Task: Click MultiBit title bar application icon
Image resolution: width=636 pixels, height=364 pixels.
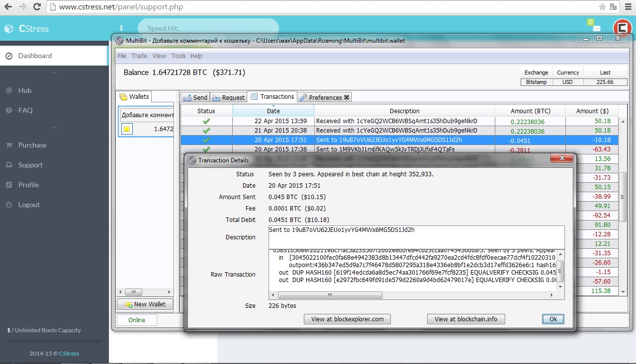Action: [x=119, y=40]
